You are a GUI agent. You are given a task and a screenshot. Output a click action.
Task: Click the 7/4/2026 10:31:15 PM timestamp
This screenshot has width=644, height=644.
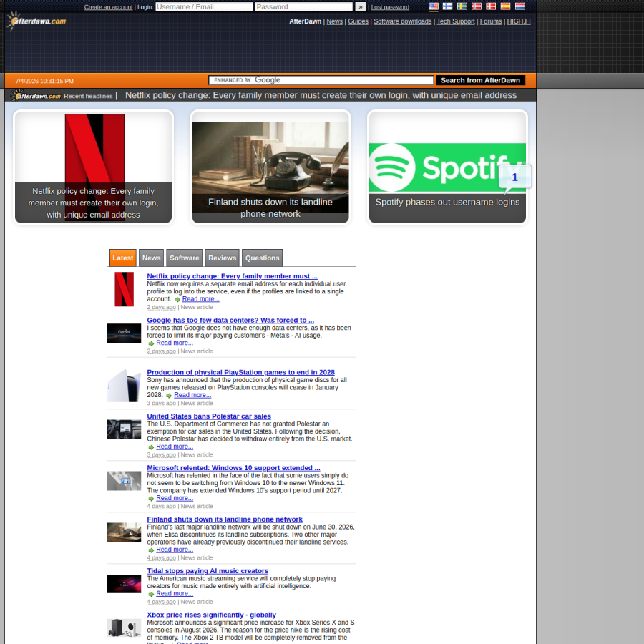coord(44,82)
